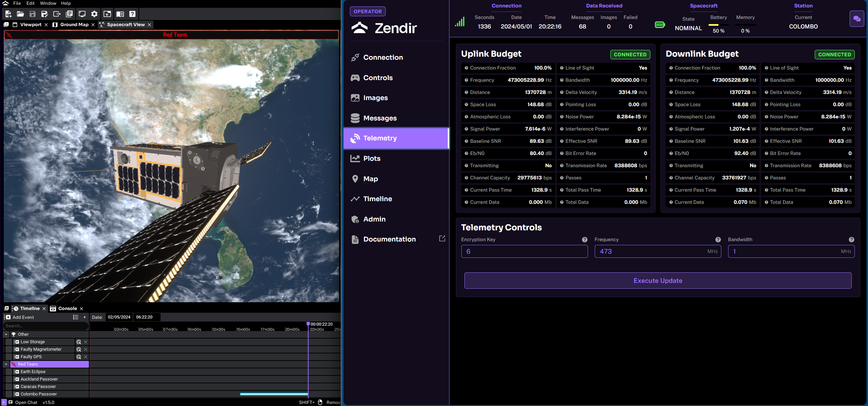Click the timeline list view icon

coord(75,317)
